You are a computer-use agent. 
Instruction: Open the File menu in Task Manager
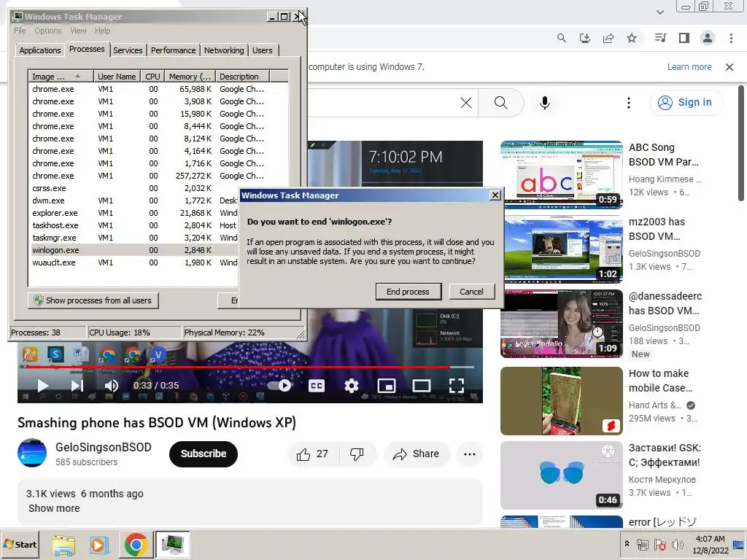20,31
